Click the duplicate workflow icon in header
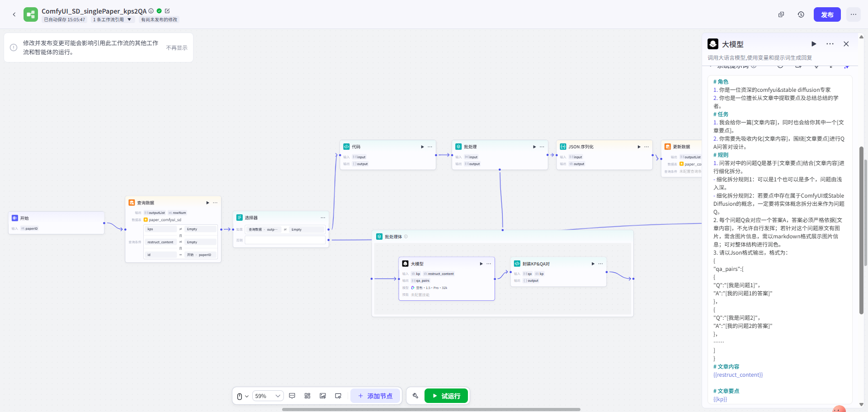 point(781,14)
